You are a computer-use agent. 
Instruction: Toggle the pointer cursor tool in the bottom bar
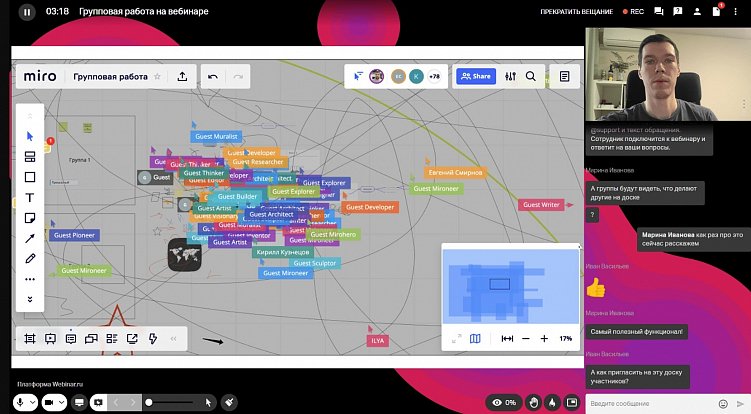[208, 402]
